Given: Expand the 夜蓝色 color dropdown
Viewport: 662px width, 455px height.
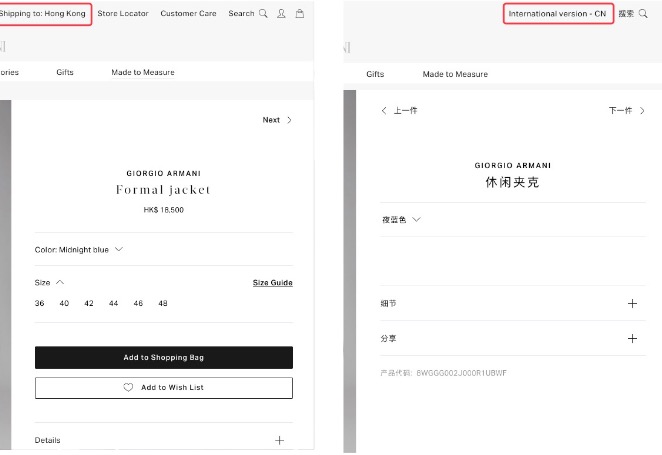Looking at the screenshot, I should [401, 219].
